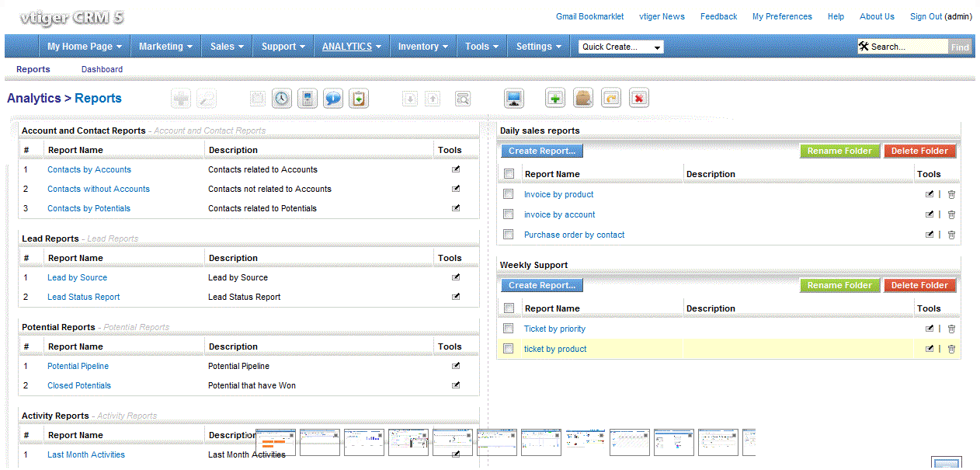Click the green plus add folder icon
This screenshot has width=980, height=470.
click(555, 99)
